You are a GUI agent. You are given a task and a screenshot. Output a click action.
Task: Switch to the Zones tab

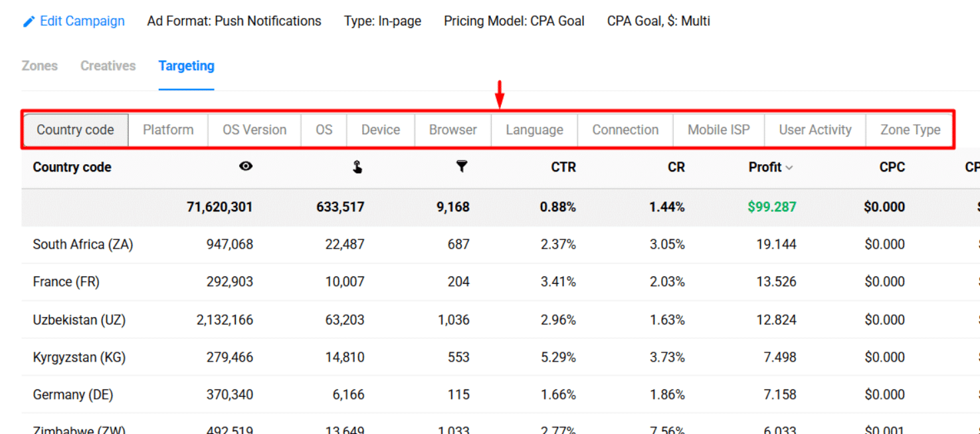(40, 66)
